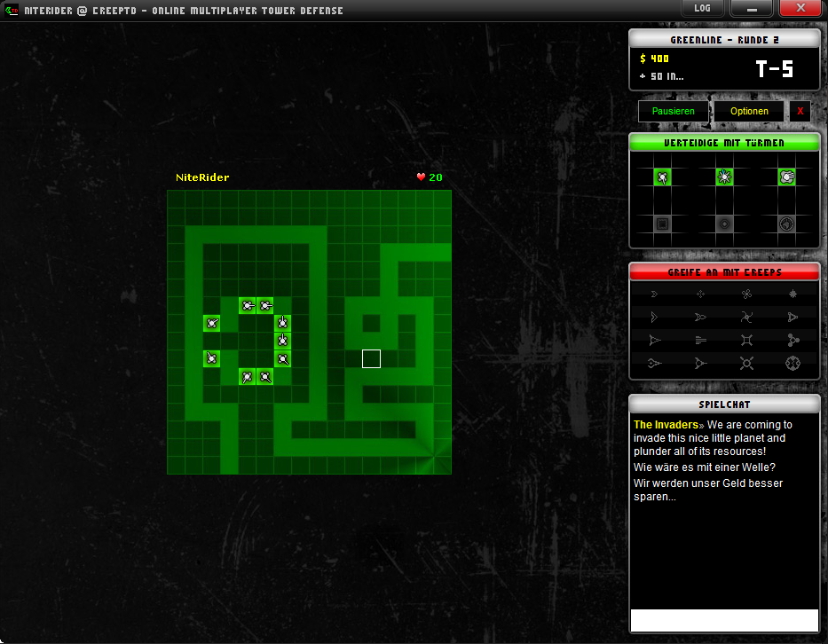Select middle tower of the three-tower right column

tap(283, 341)
